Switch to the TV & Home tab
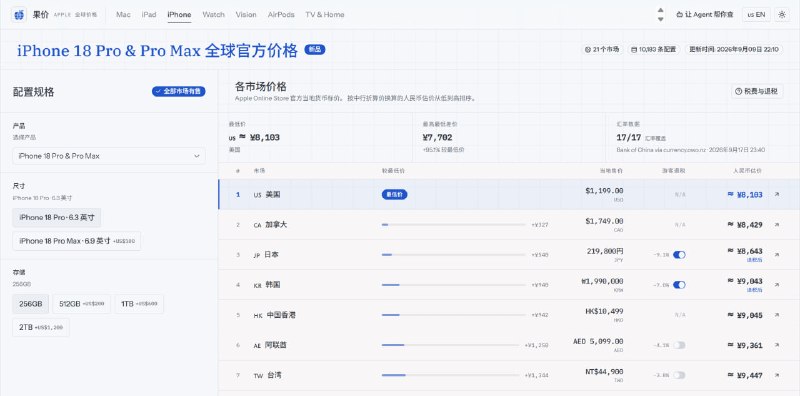The image size is (800, 396). 325,15
